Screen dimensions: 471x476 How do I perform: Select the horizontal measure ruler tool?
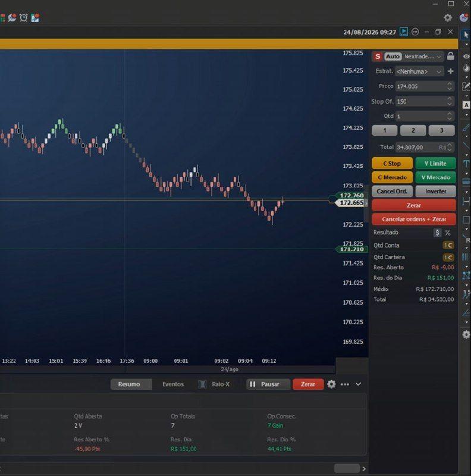pos(466,201)
